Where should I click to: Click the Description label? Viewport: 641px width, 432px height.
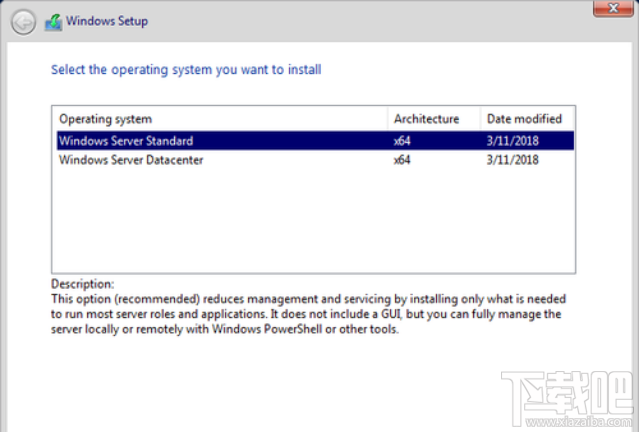point(83,284)
